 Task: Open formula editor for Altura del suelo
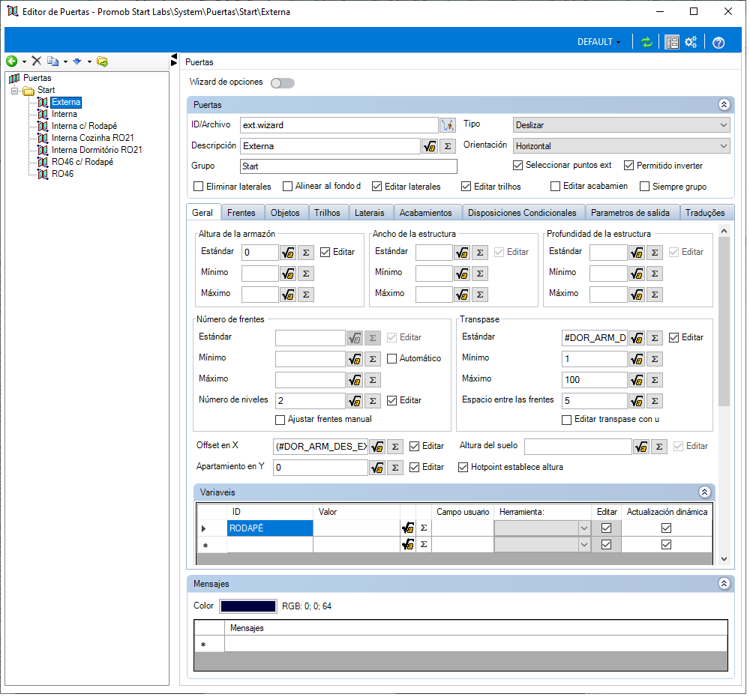[x=641, y=447]
